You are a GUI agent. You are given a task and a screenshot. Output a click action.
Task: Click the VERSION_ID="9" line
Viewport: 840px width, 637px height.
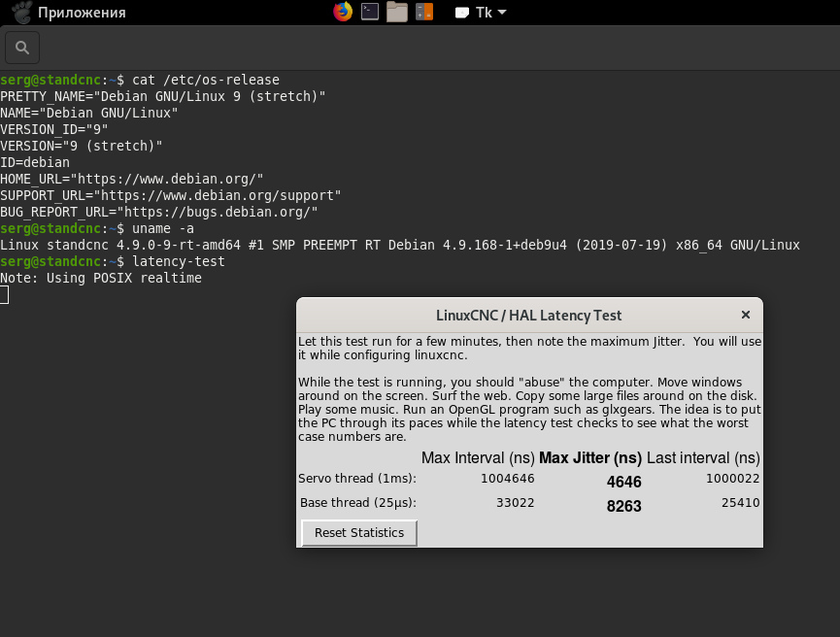[x=54, y=130]
